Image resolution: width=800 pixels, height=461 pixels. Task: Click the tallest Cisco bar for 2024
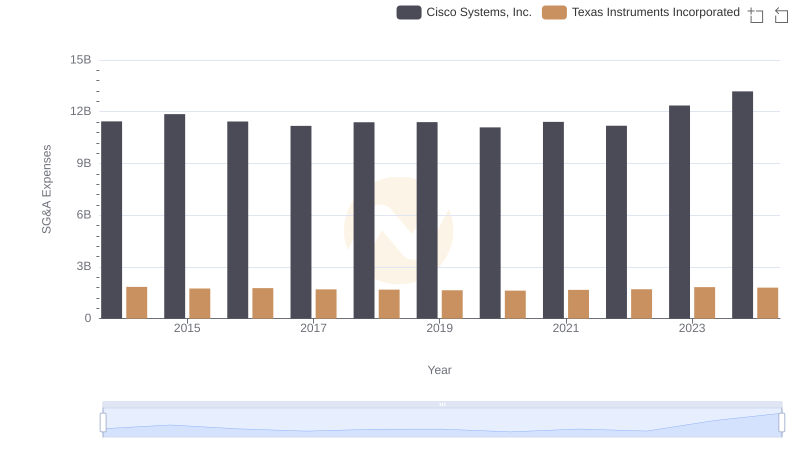tap(742, 205)
